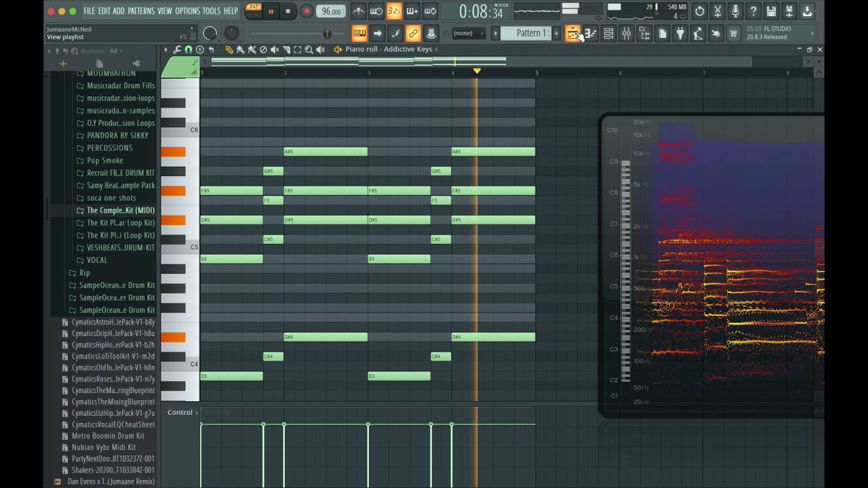
Task: Click the undo history circular arrow icon
Action: [x=700, y=12]
